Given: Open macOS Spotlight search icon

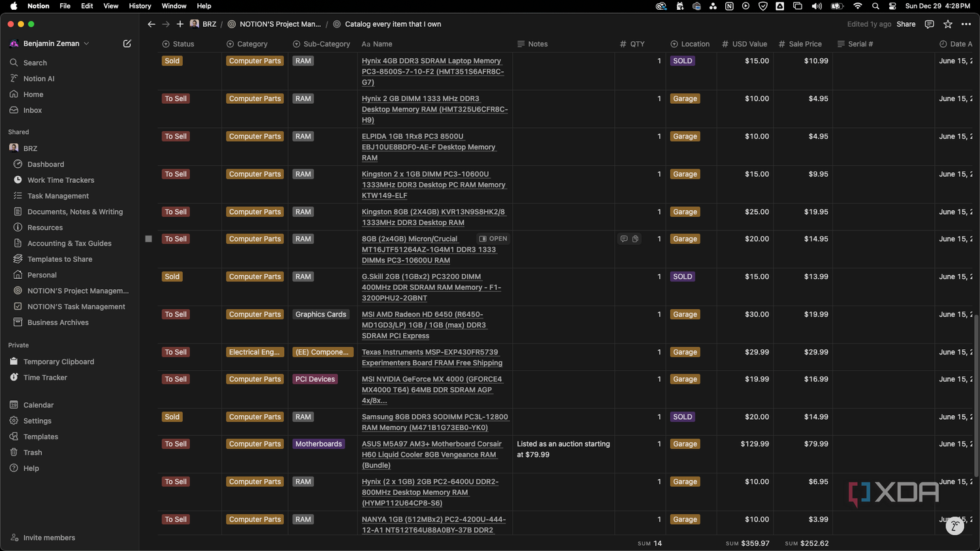Looking at the screenshot, I should click(x=875, y=6).
